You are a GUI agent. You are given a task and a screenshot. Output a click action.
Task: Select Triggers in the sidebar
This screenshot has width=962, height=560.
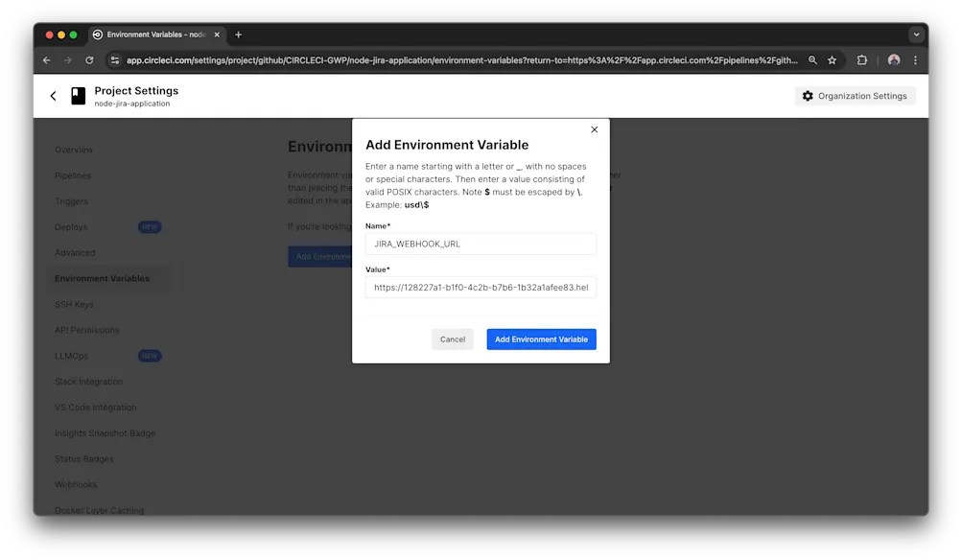click(71, 201)
